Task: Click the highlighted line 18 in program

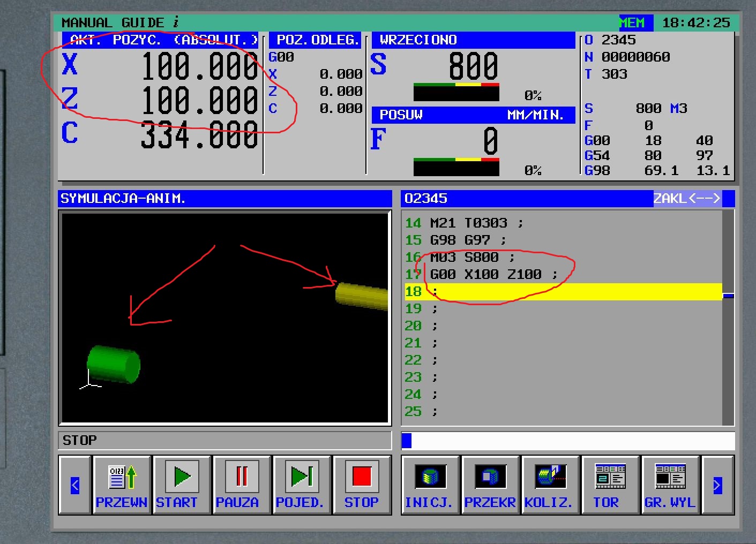Action: 563,292
